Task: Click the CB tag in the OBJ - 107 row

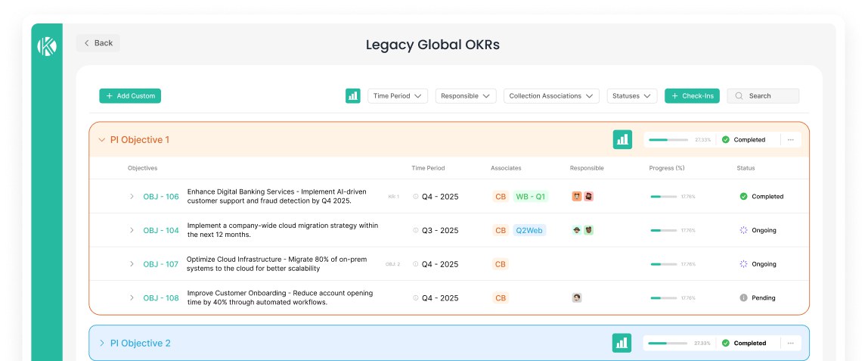Action: point(501,264)
